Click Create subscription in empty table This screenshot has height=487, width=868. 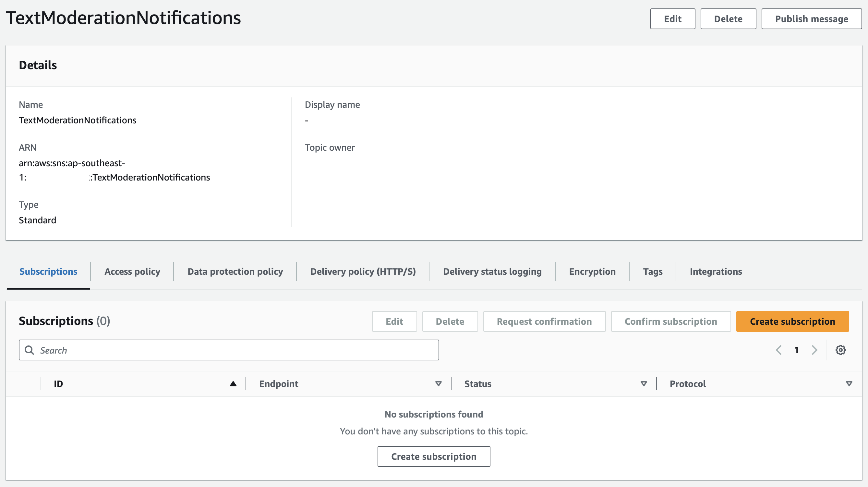click(x=434, y=457)
